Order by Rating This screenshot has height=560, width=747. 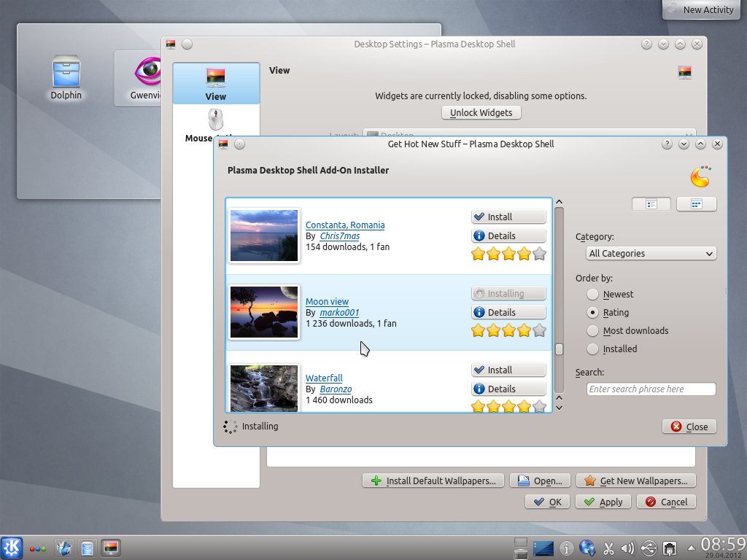point(608,312)
